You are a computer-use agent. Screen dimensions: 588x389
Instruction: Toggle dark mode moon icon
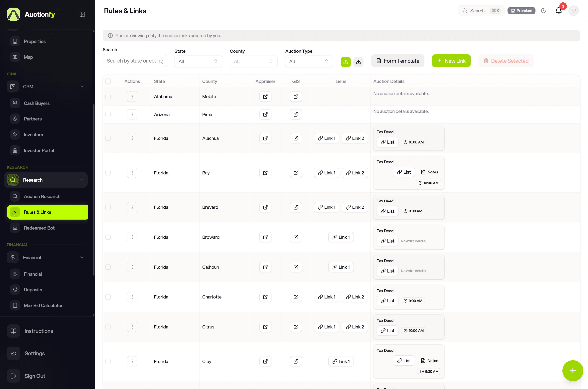[x=543, y=11]
